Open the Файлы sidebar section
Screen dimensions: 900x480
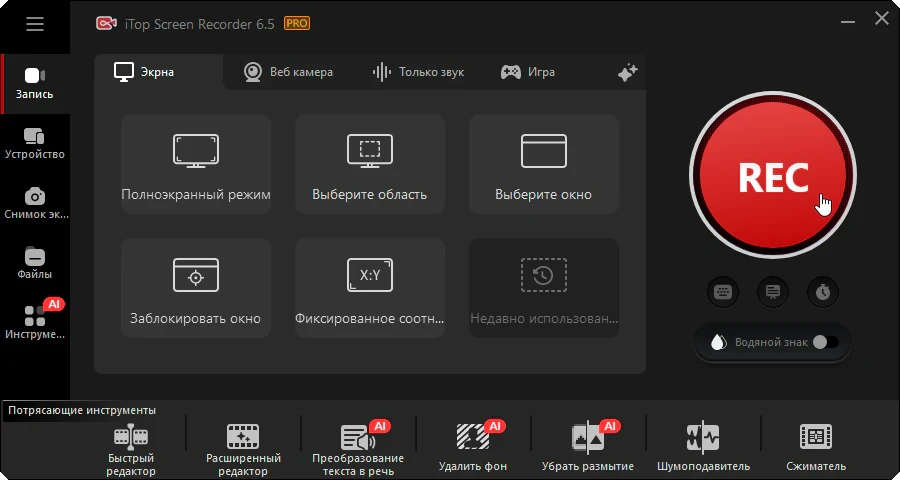(x=35, y=263)
